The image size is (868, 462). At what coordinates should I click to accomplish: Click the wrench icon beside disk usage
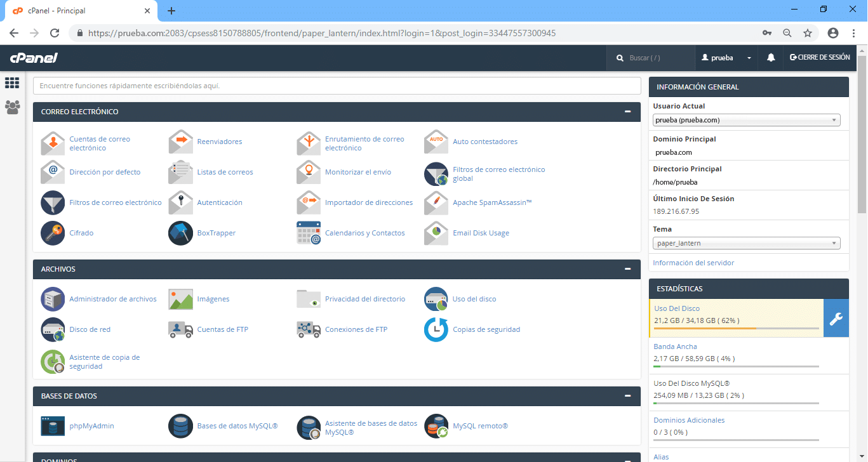(x=836, y=318)
